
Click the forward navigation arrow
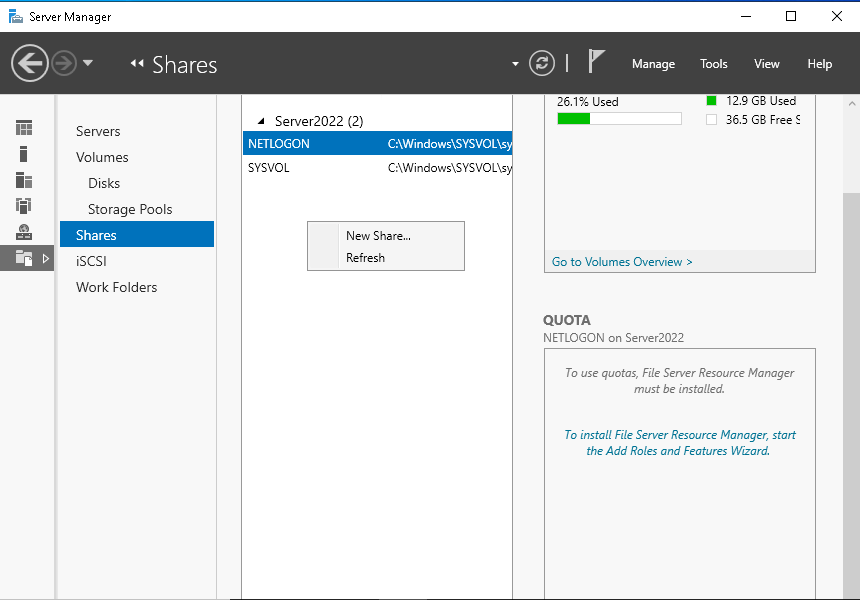64,63
